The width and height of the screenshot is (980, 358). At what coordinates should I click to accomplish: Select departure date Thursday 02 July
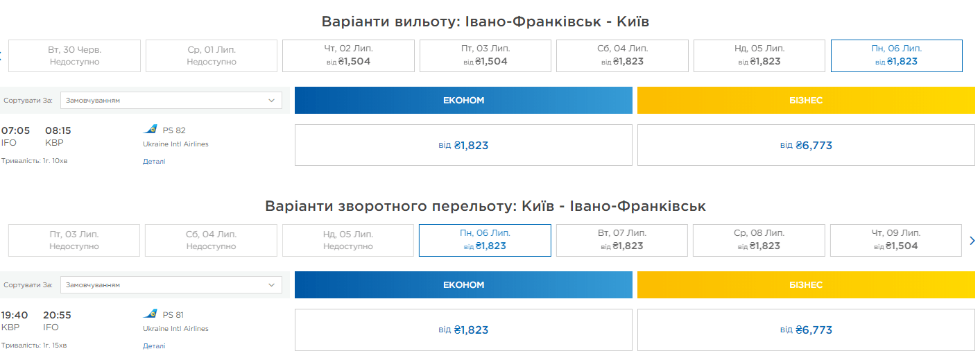click(348, 56)
